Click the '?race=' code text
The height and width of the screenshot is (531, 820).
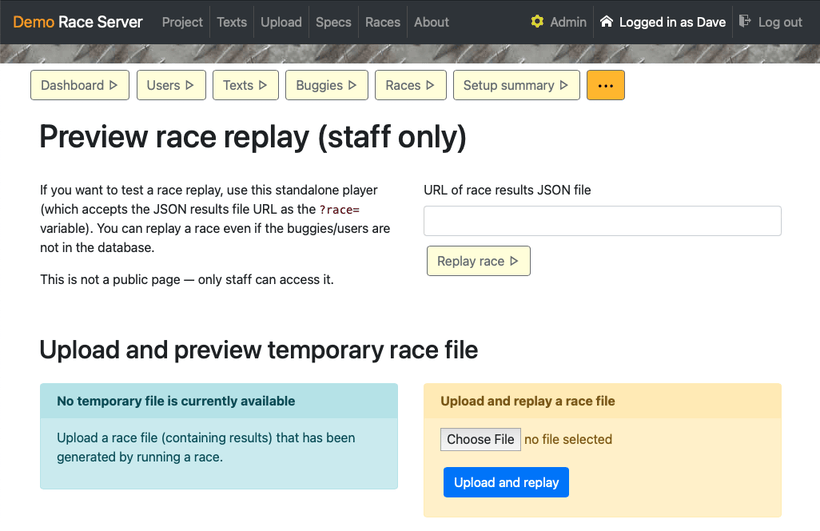(339, 210)
